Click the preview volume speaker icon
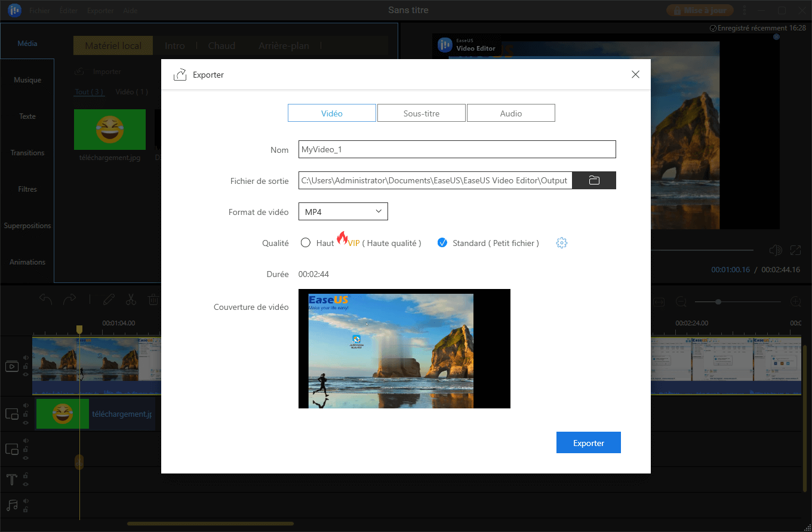Image resolution: width=812 pixels, height=532 pixels. [x=775, y=250]
